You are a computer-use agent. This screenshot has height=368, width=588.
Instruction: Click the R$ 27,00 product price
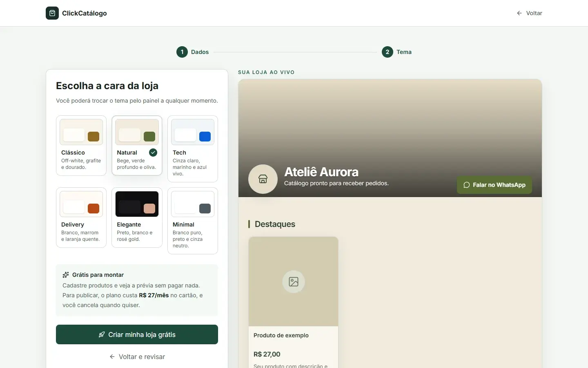click(267, 354)
